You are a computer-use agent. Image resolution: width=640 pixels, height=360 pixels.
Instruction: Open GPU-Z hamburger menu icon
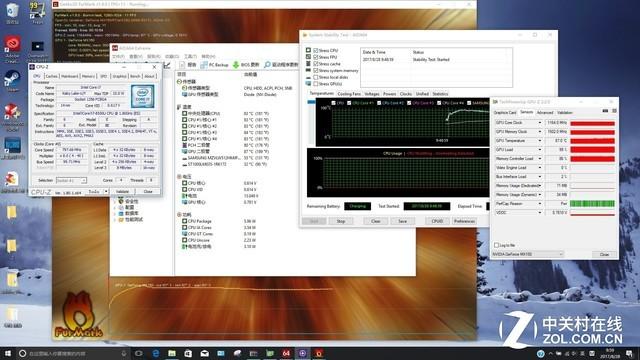coord(614,111)
